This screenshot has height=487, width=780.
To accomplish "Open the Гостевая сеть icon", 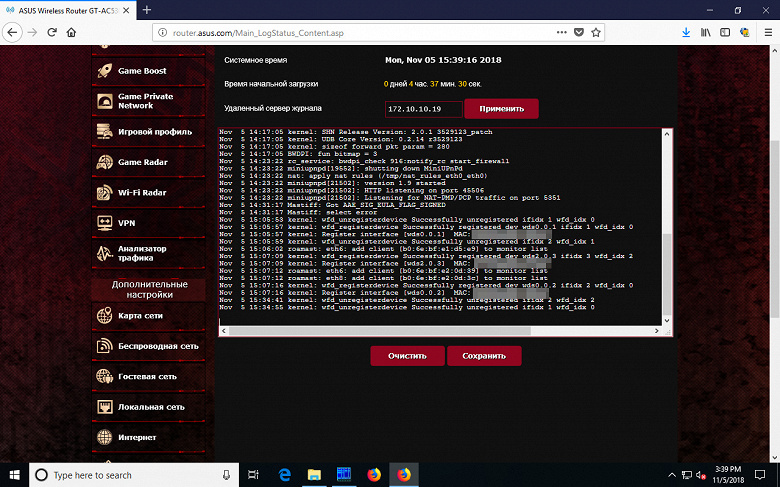I will point(104,377).
